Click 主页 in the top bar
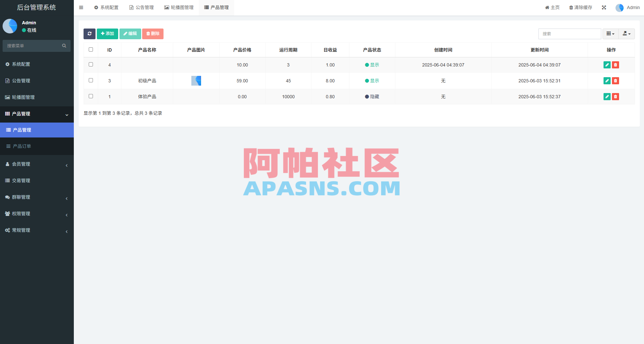The image size is (644, 344). click(552, 7)
